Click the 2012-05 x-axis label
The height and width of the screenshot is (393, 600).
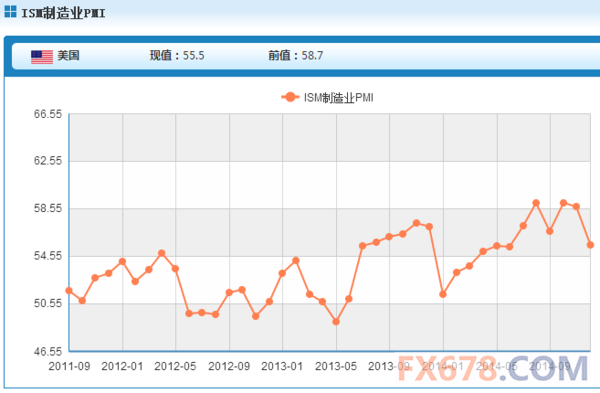coord(175,366)
